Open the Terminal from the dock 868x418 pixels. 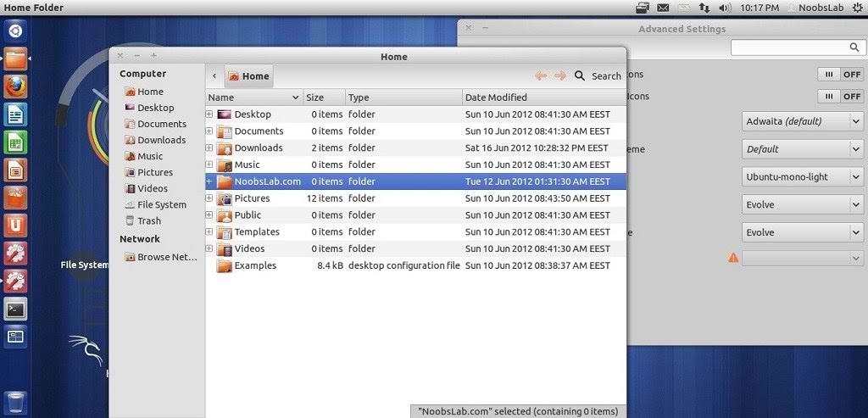point(15,309)
